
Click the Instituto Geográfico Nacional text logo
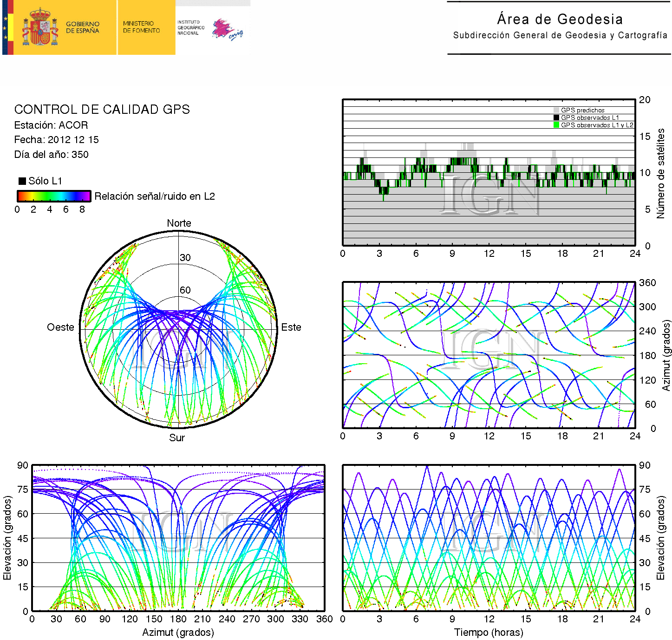pos(190,27)
